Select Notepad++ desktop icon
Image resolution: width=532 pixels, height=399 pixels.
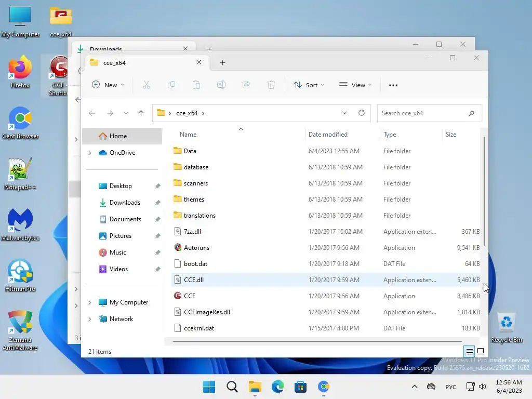pos(20,174)
